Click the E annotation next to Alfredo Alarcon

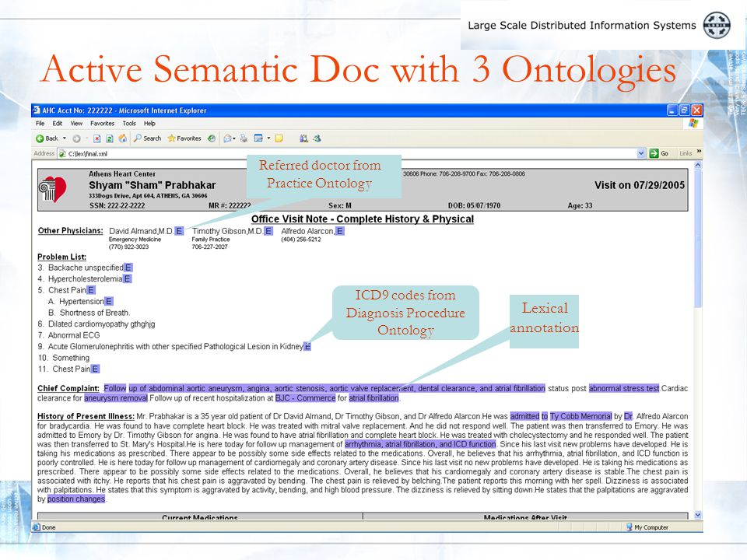[340, 231]
